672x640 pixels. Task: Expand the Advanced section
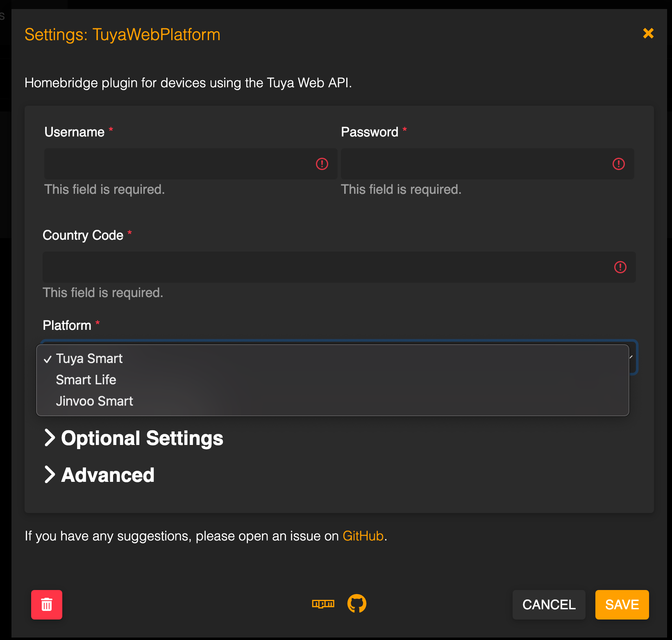click(x=99, y=475)
